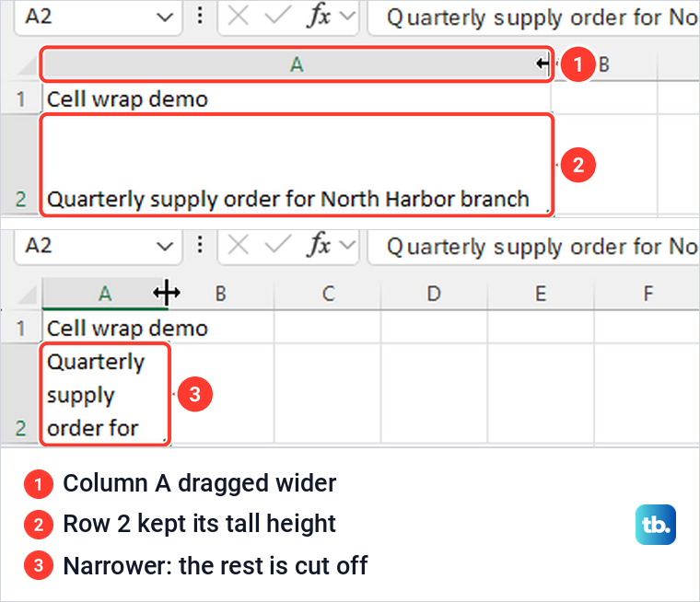Click Select All corner in wide-column-A screenshot

(28, 65)
